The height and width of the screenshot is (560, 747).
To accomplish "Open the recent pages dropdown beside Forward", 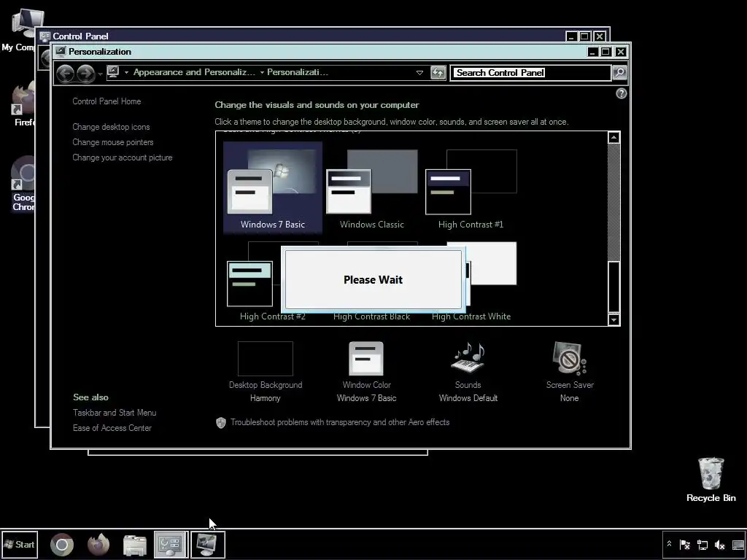I will tap(99, 74).
